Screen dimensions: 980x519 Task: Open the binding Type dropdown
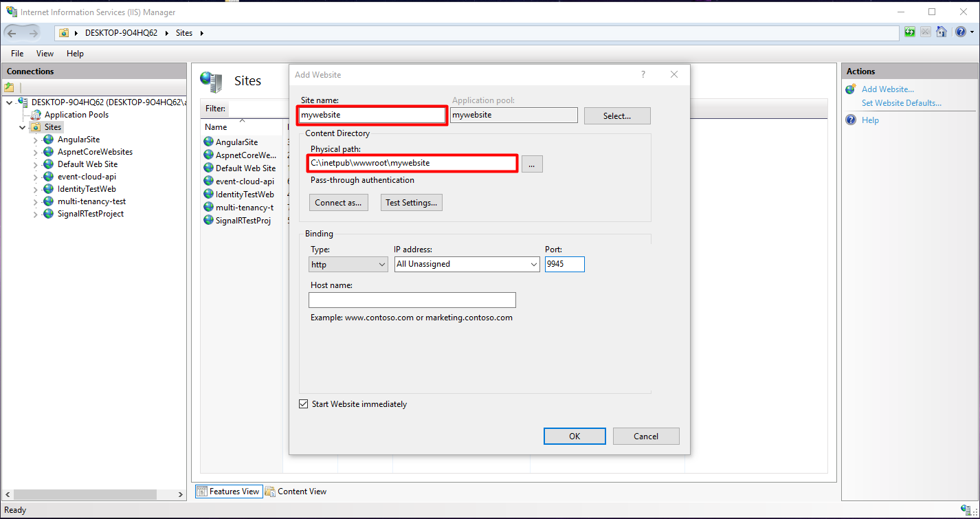[x=349, y=264]
